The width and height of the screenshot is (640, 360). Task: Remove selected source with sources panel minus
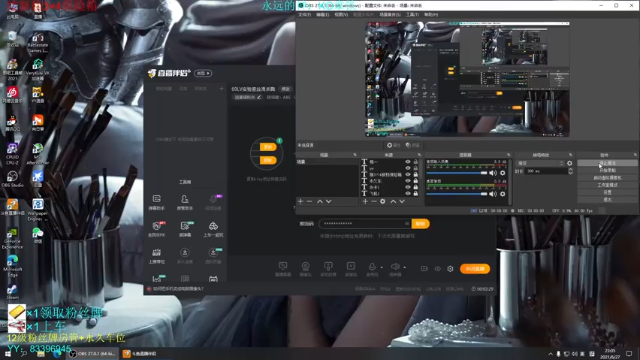click(x=373, y=201)
